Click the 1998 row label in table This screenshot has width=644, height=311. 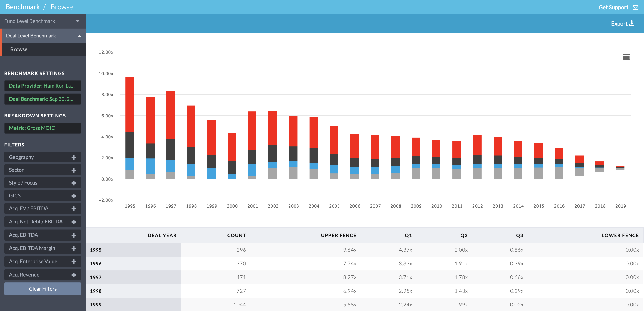96,291
